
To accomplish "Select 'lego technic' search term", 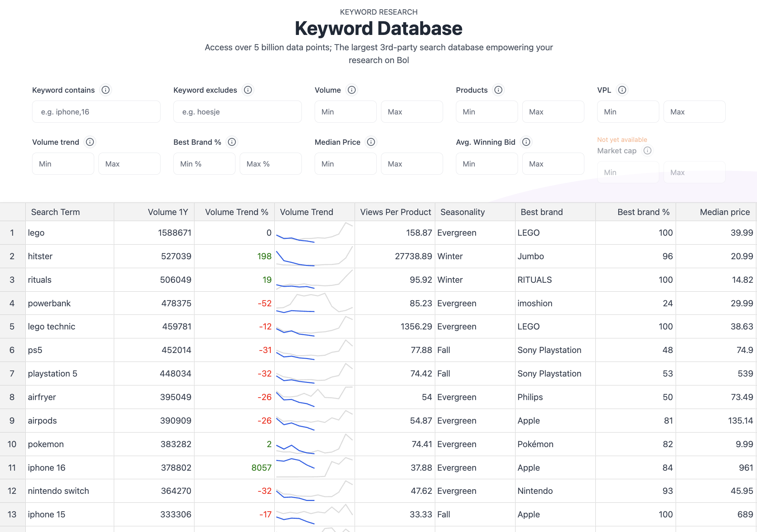I will pos(70,327).
